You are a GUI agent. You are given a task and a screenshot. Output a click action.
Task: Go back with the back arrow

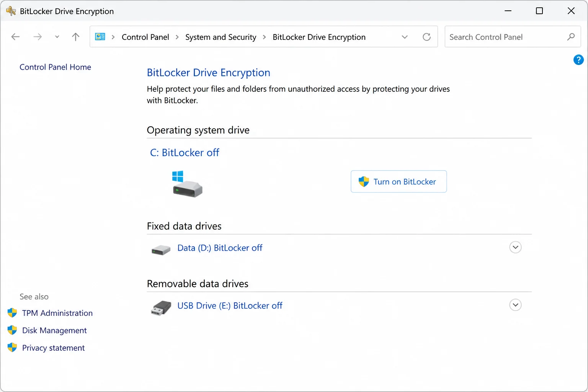coord(15,37)
